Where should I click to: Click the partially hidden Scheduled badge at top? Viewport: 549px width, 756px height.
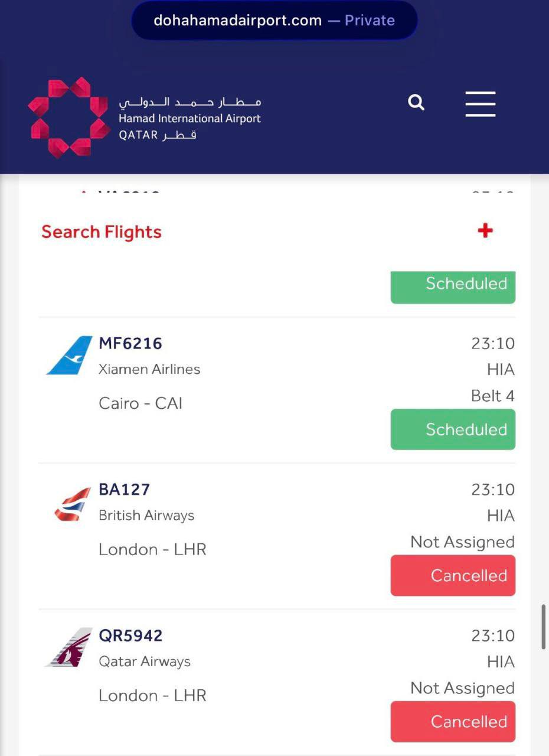453,287
